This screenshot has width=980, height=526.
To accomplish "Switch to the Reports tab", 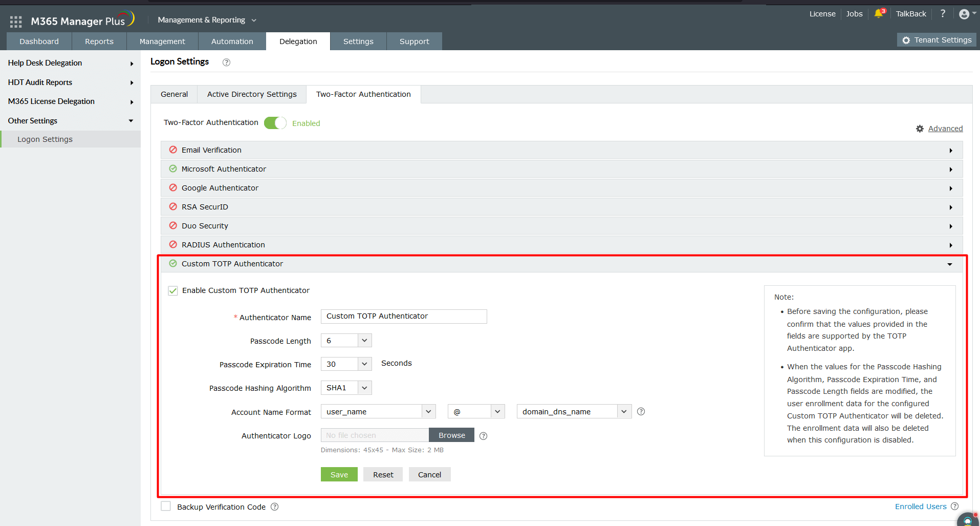I will point(99,41).
